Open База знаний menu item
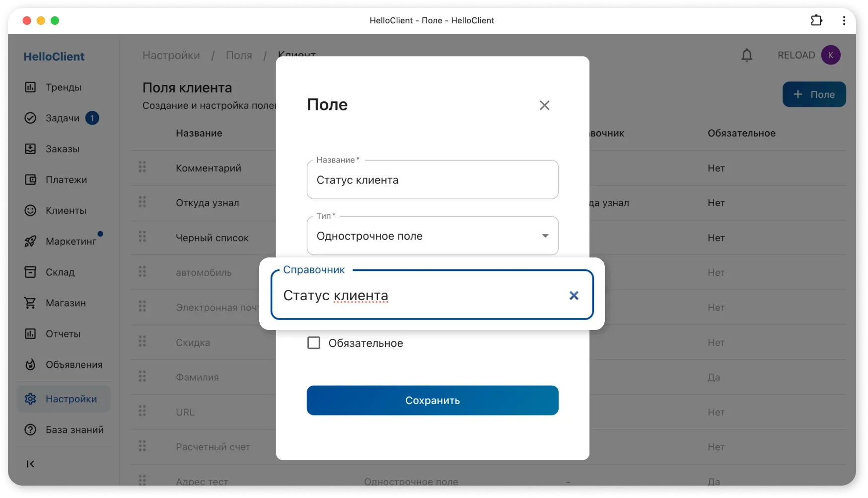This screenshot has height=498, width=868. pyautogui.click(x=74, y=430)
